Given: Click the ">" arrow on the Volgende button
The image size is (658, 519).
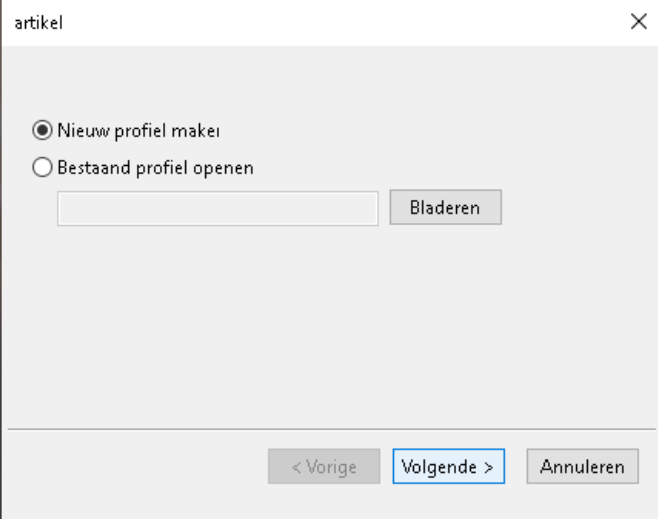Looking at the screenshot, I should click(489, 467).
